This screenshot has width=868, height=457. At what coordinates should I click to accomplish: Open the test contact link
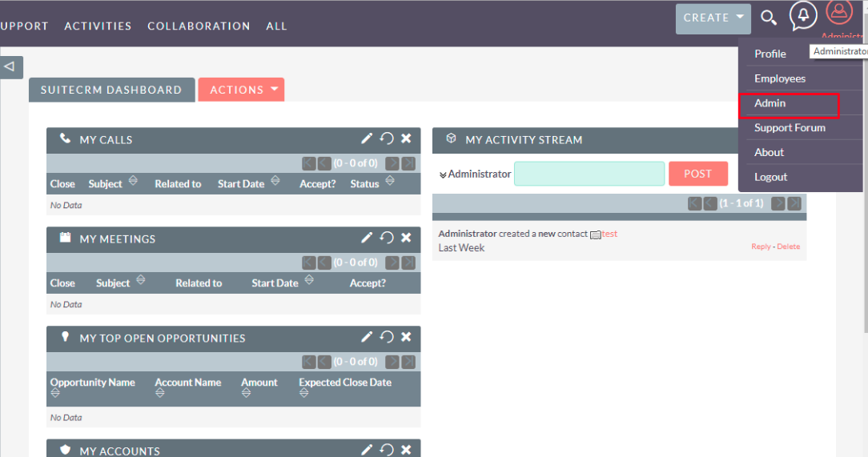[609, 234]
